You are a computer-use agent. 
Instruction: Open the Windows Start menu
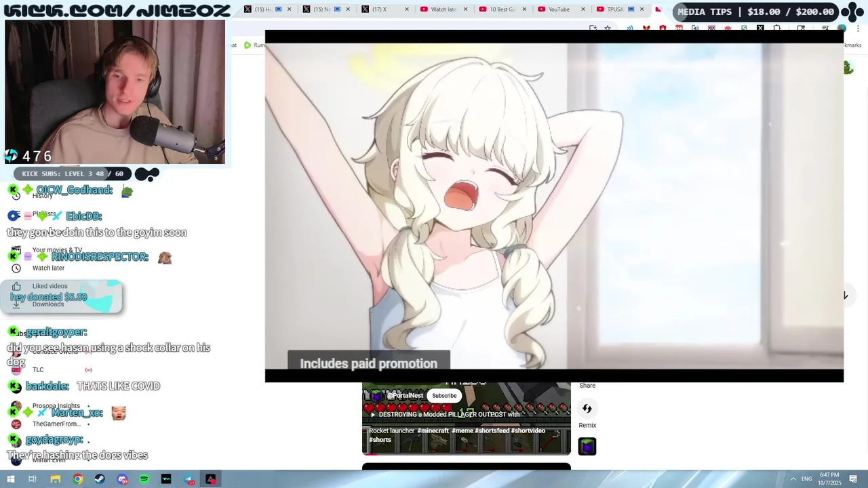[x=10, y=479]
